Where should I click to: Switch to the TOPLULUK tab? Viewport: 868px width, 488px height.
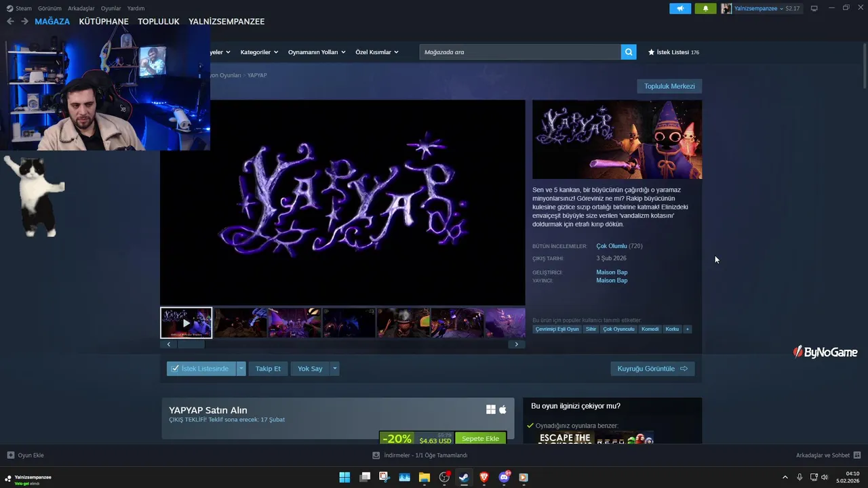point(159,22)
